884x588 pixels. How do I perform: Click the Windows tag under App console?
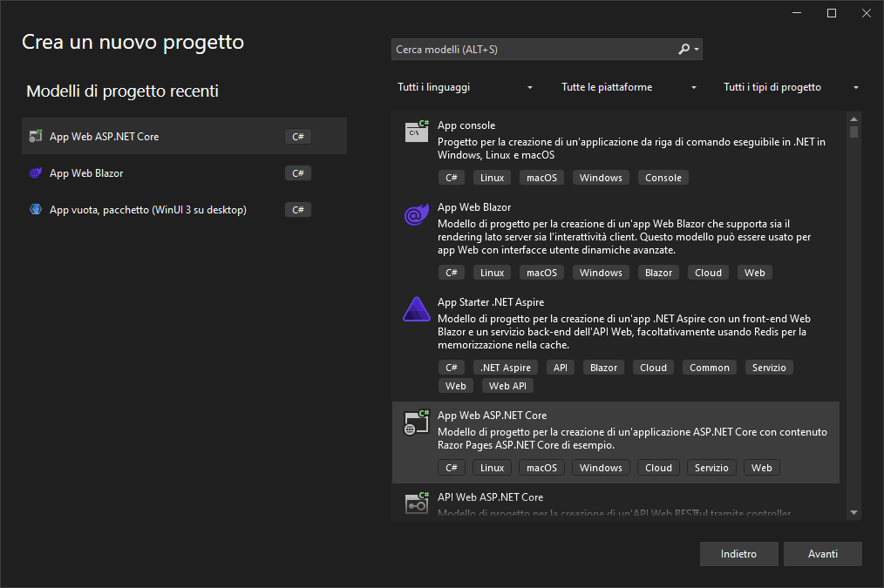[x=601, y=178]
